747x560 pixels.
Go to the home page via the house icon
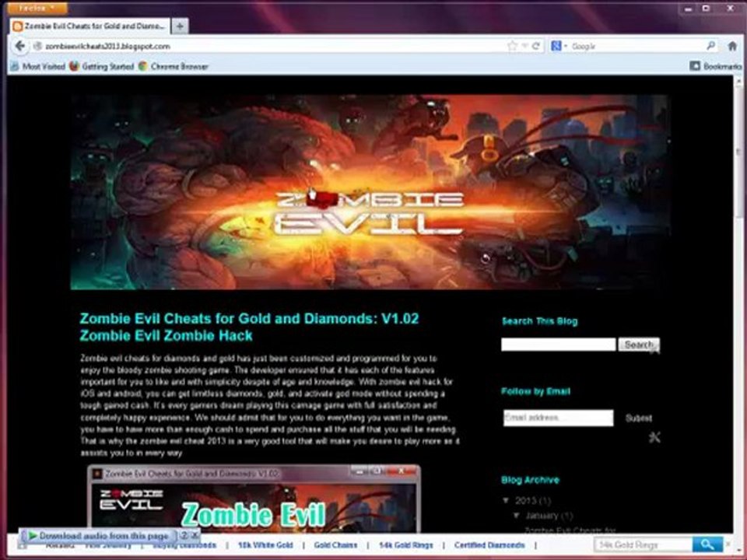(732, 46)
